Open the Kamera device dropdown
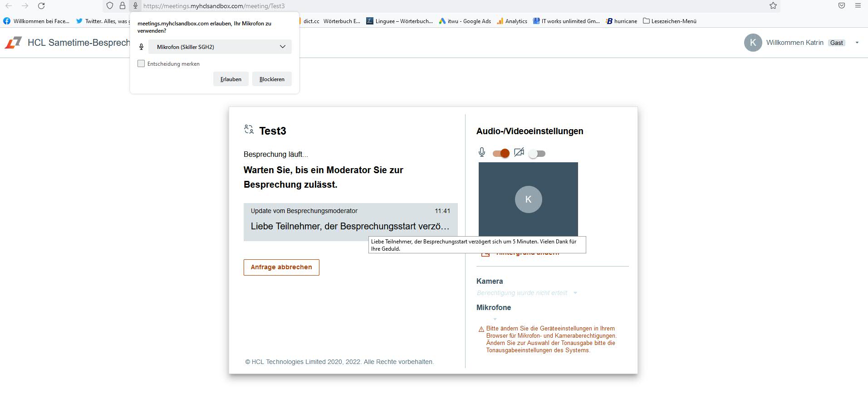 (527, 293)
